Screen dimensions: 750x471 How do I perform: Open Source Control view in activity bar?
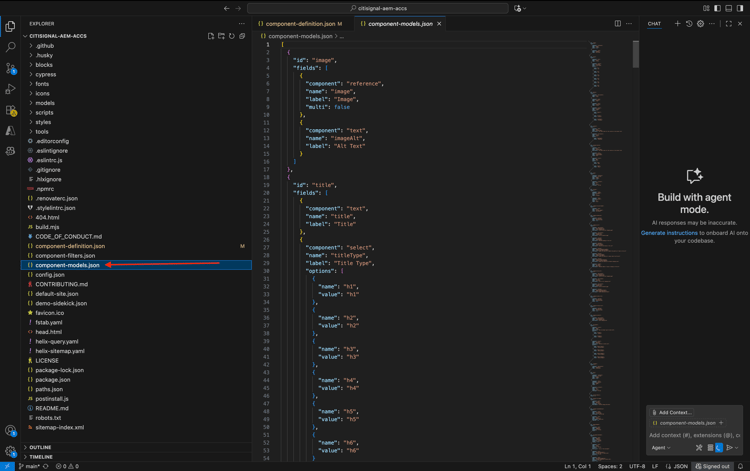point(11,68)
